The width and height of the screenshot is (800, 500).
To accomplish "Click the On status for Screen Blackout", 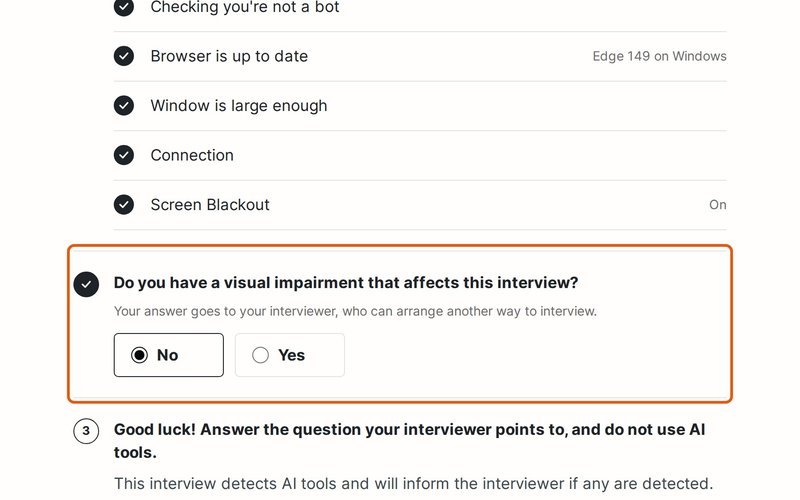I will tap(717, 205).
